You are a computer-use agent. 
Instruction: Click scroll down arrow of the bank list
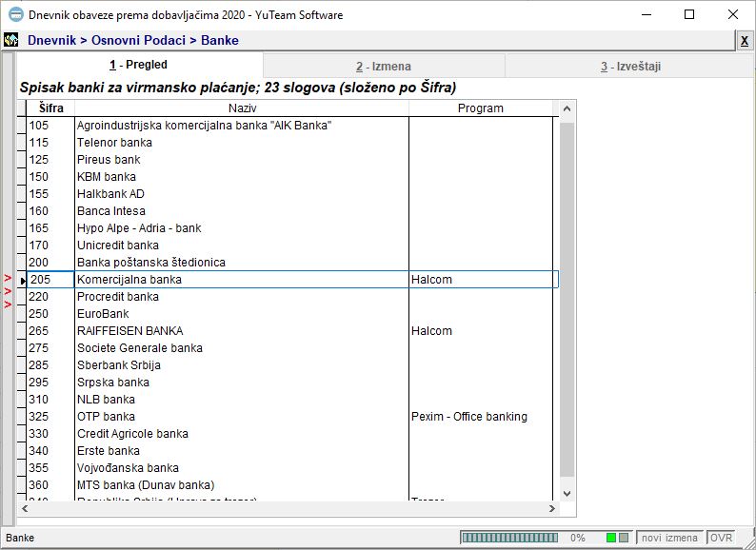point(567,494)
